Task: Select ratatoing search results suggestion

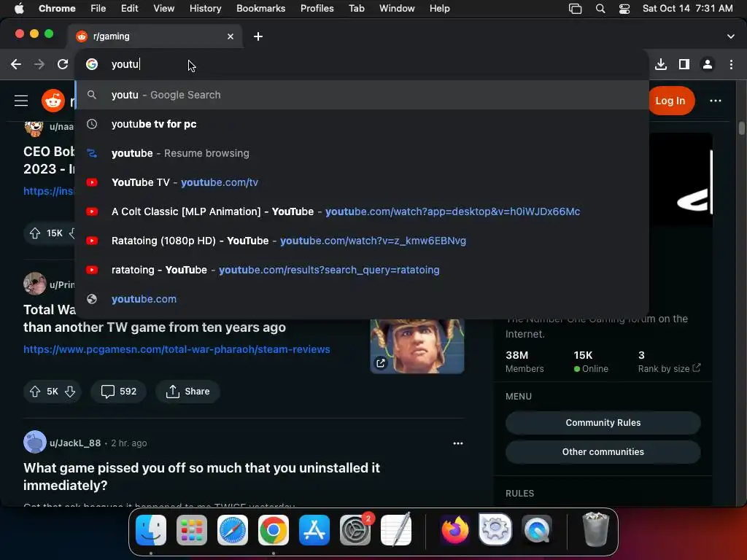Action: pyautogui.click(x=362, y=270)
